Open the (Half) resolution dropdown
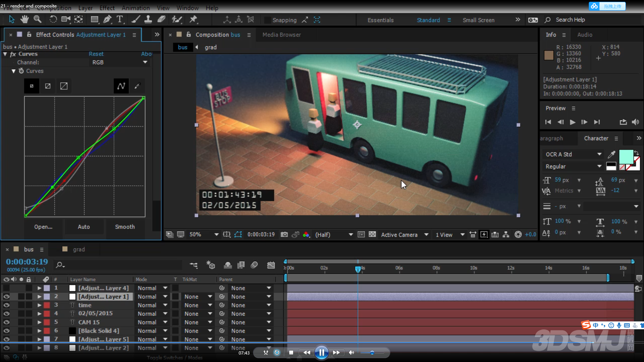 334,234
